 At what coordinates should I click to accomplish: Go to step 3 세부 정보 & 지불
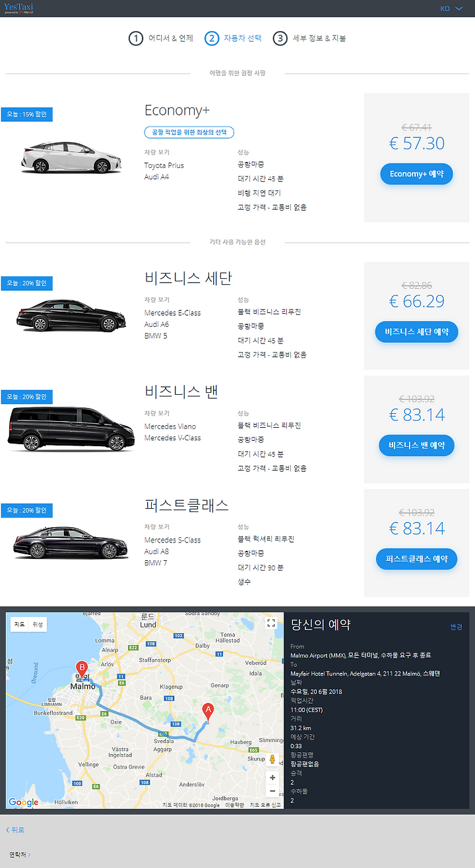(x=309, y=38)
